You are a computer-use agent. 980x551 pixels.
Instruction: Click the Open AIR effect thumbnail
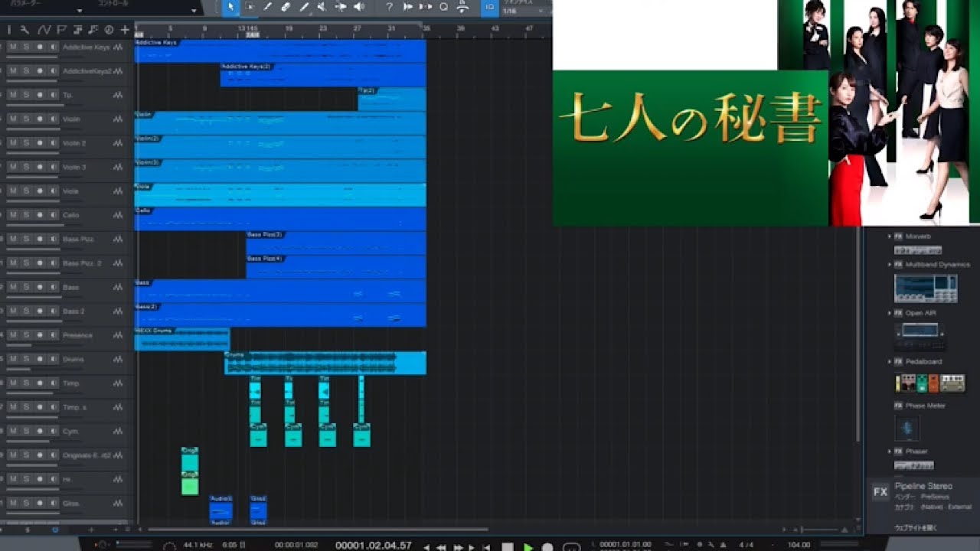920,331
